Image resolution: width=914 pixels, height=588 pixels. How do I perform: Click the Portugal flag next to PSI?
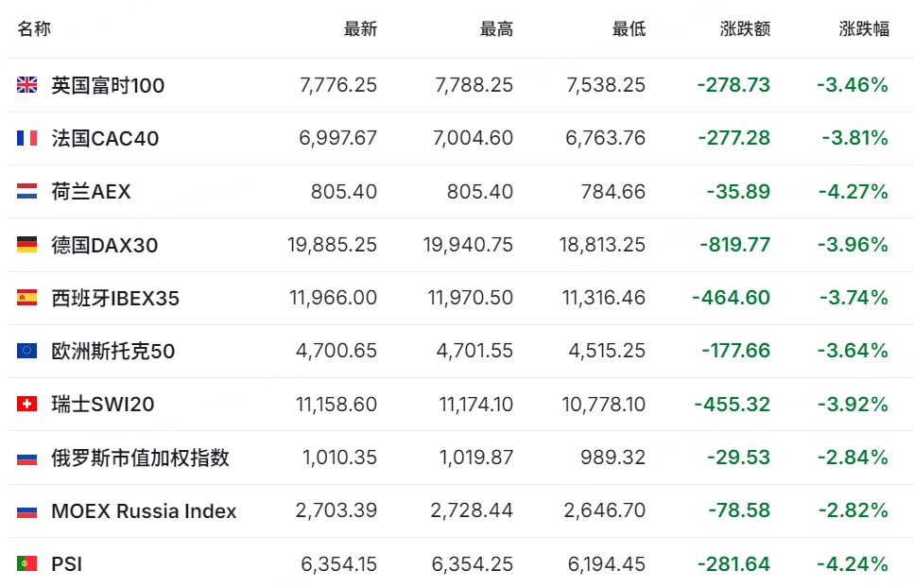click(x=26, y=563)
